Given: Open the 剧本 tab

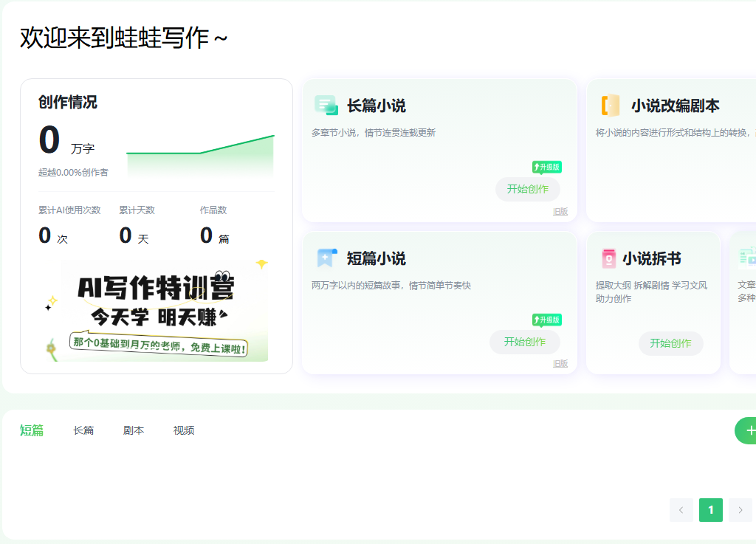Looking at the screenshot, I should (134, 430).
